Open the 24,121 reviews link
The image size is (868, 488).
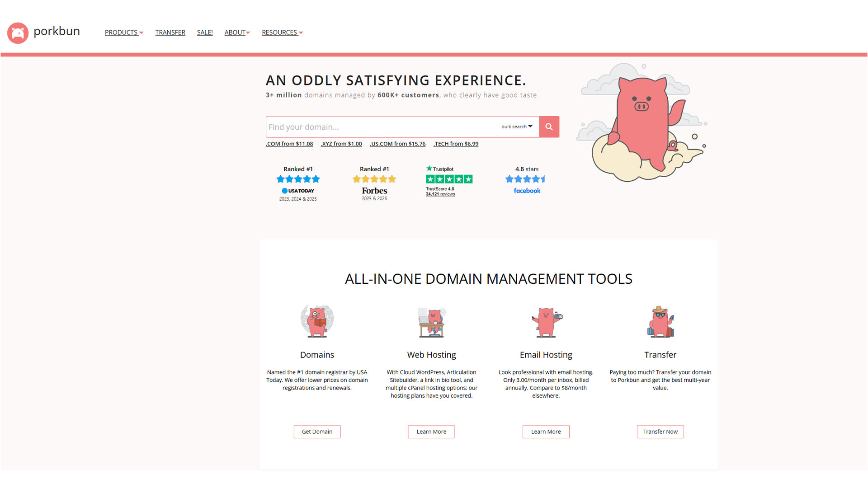coord(440,194)
